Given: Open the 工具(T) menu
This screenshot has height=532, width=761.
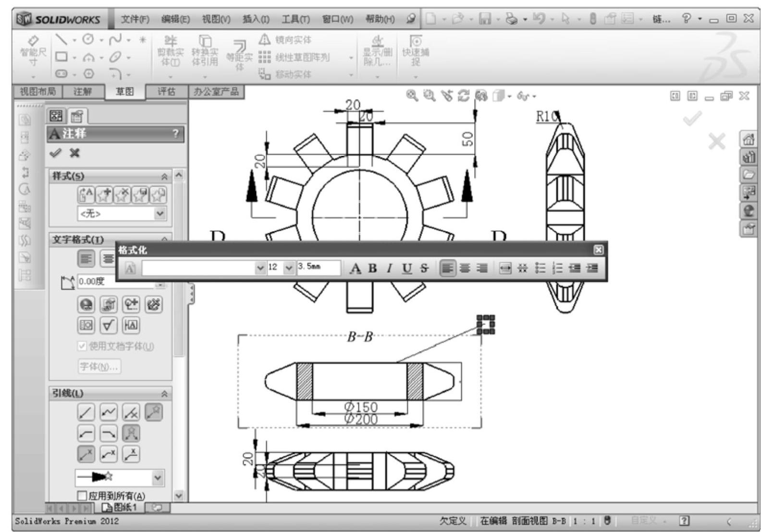Looking at the screenshot, I should [x=295, y=19].
